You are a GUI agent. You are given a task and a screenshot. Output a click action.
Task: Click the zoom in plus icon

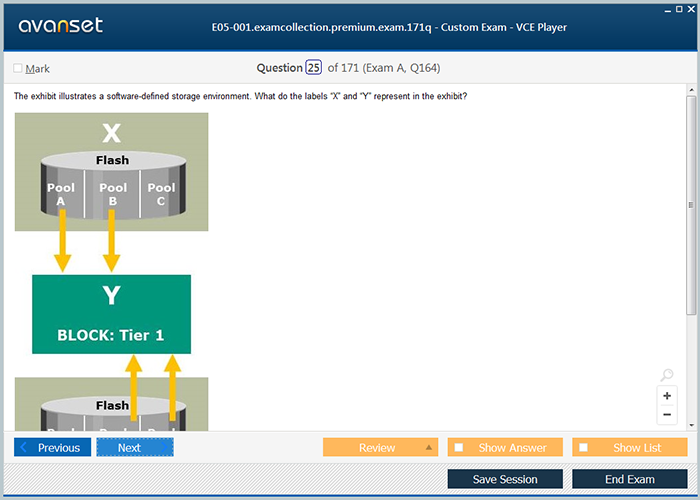[x=667, y=396]
